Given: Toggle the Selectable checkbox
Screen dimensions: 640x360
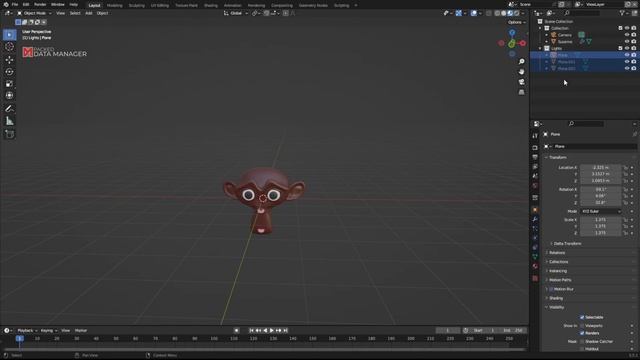Looking at the screenshot, I should click(x=582, y=317).
